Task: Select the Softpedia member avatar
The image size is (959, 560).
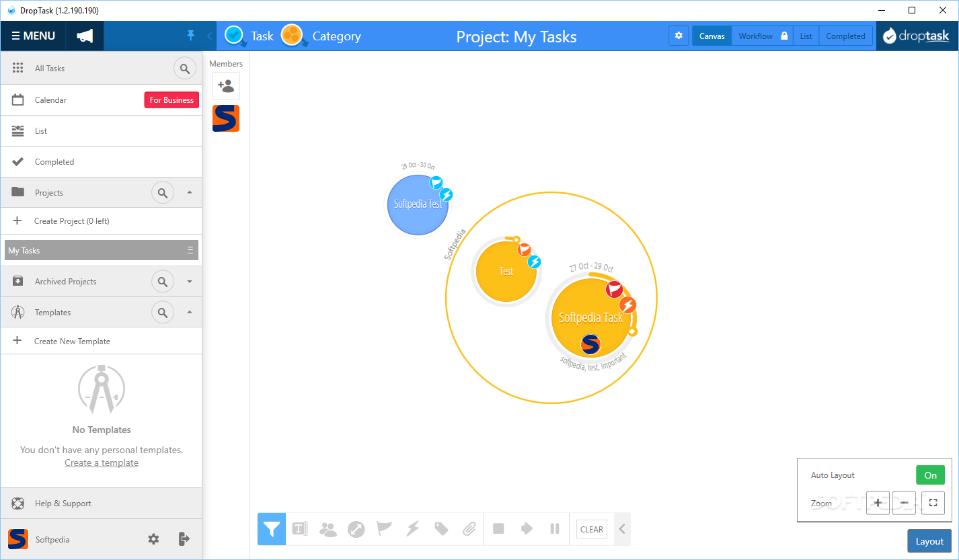Action: [226, 118]
